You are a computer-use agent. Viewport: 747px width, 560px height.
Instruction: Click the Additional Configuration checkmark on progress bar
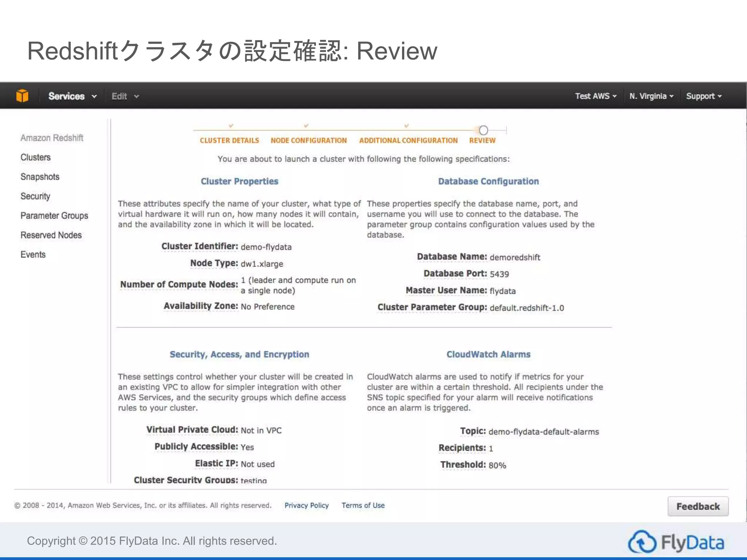407,126
